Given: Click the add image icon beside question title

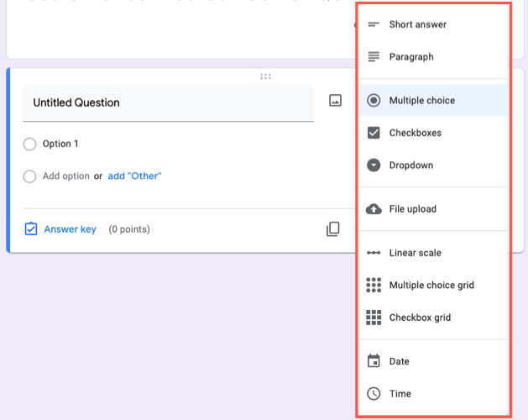Looking at the screenshot, I should 335,101.
